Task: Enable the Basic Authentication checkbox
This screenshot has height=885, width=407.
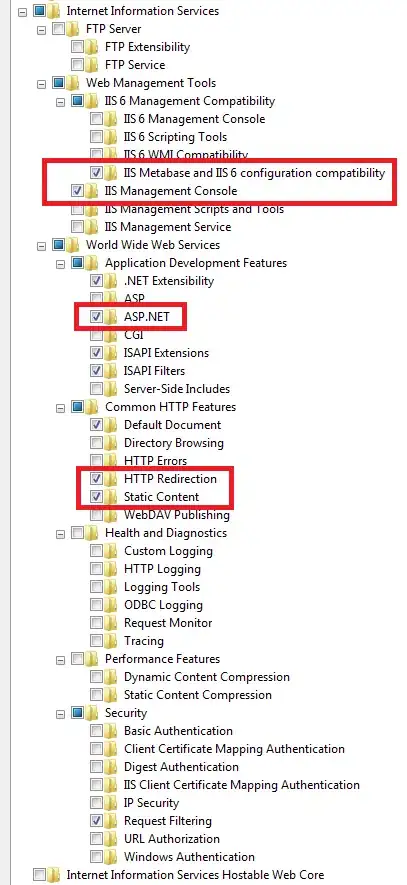Action: [97, 731]
